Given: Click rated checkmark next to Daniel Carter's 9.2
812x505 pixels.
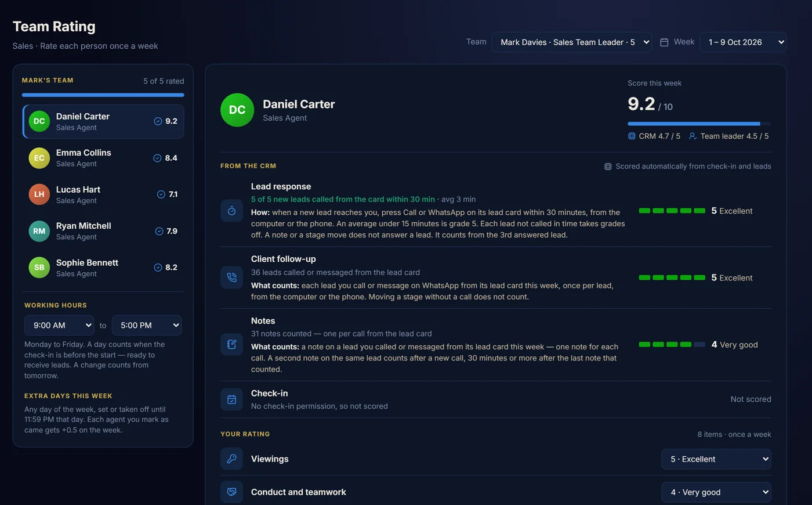Looking at the screenshot, I should point(158,121).
